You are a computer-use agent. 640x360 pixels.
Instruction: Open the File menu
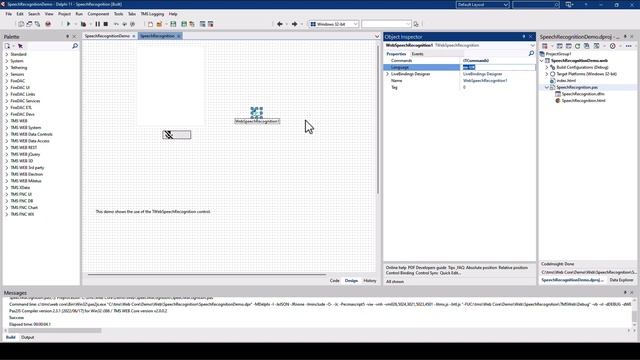coord(9,14)
